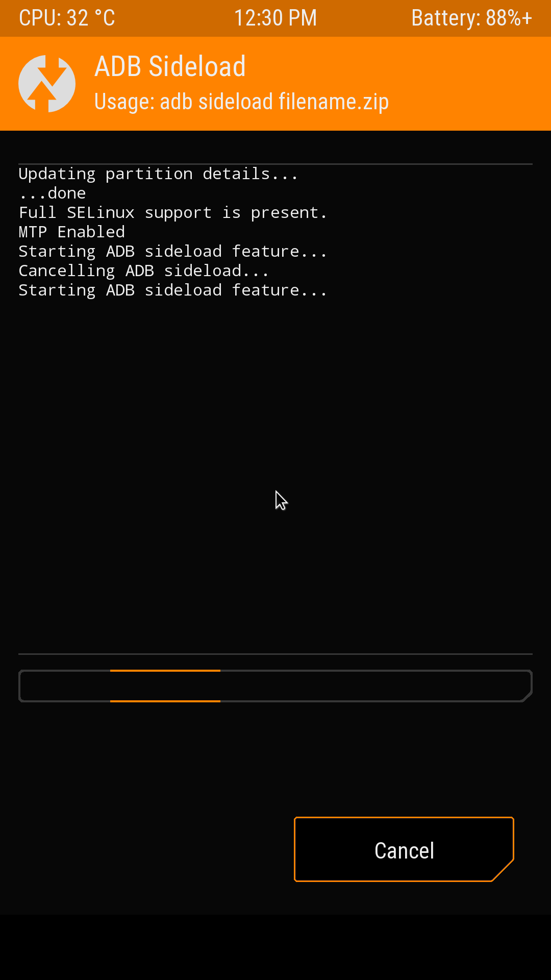Click the 12:30 PM clock
Viewport: 551px width, 980px height.
(x=275, y=18)
